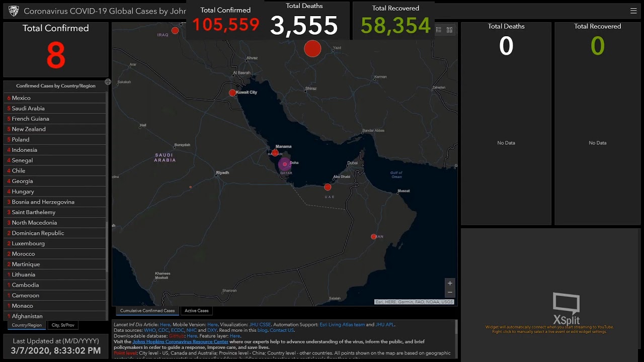The width and height of the screenshot is (644, 362).
Task: Open the Lancet Inf Dis article Here link
Action: 165,325
